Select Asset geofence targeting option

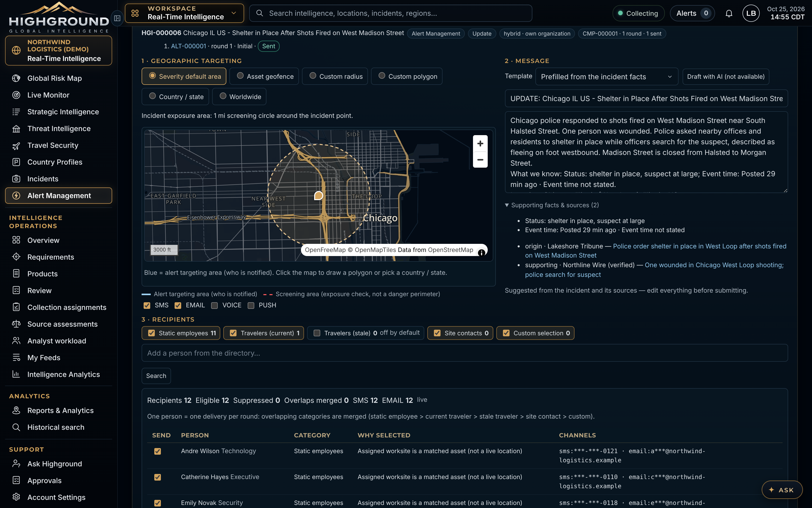coord(264,76)
